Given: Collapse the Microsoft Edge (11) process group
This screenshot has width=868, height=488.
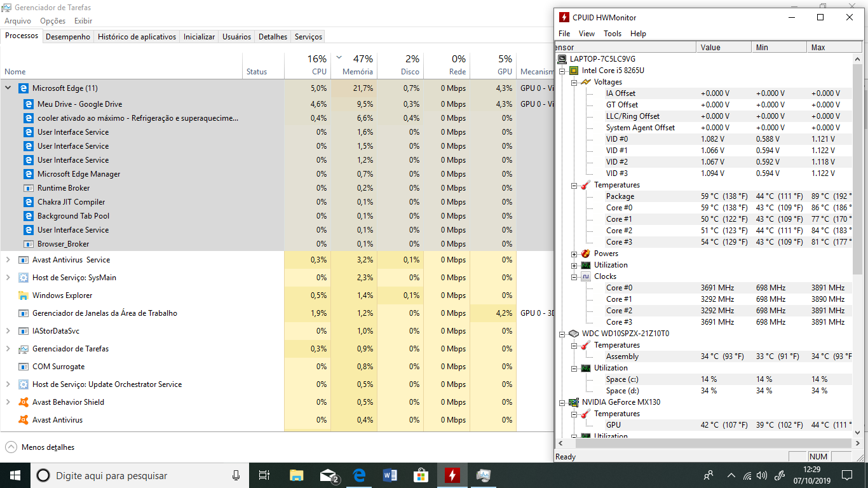Looking at the screenshot, I should pos(8,88).
